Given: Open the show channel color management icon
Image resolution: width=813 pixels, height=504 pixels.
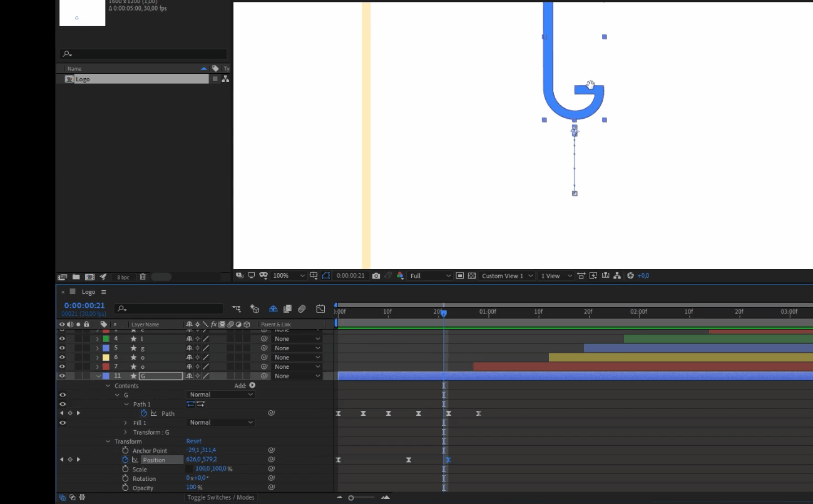Looking at the screenshot, I should 401,276.
